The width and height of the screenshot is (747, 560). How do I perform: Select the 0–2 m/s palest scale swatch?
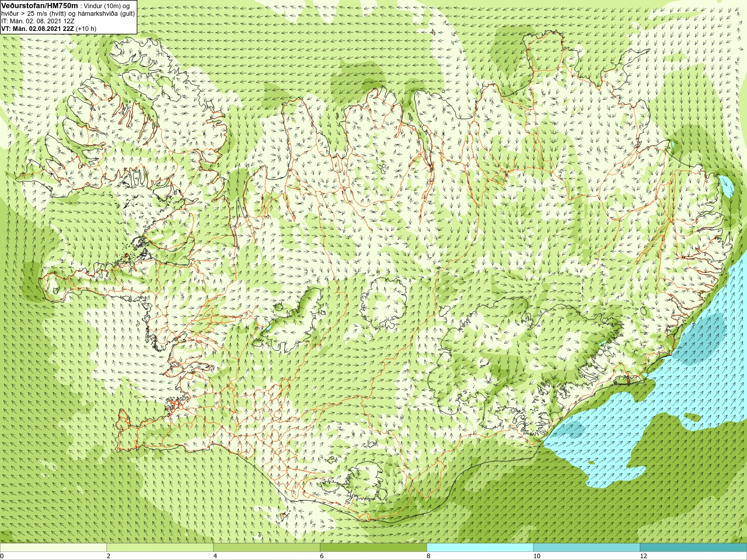tap(53, 548)
